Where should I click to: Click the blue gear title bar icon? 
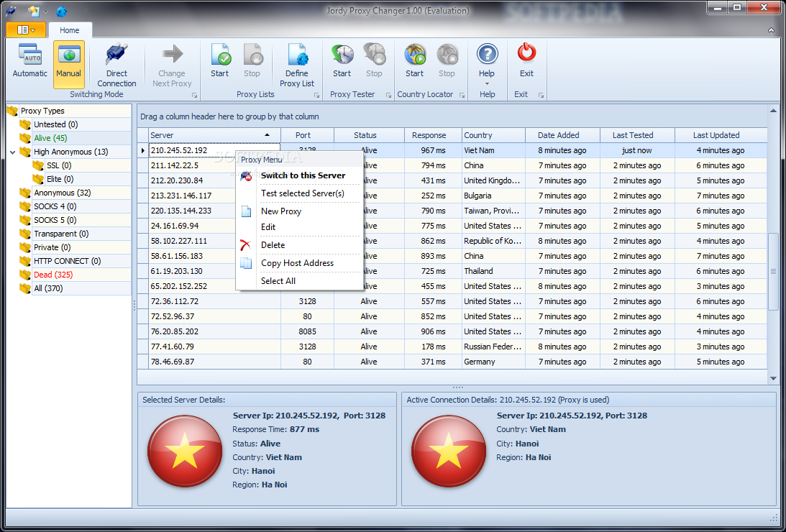pos(62,11)
